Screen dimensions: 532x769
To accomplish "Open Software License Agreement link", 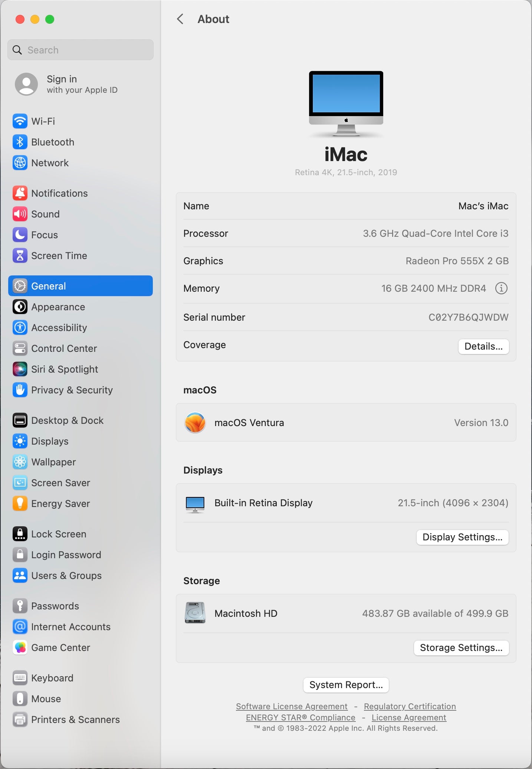I will coord(292,706).
